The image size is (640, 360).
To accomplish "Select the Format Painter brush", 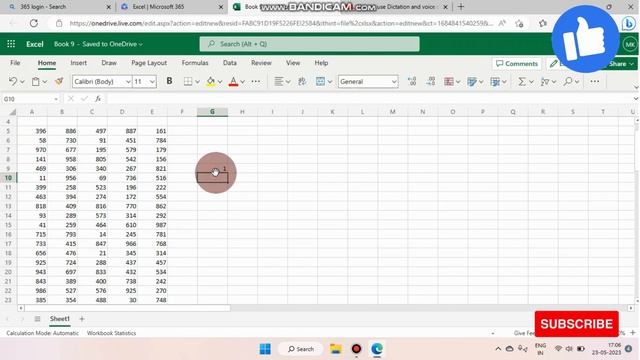I will [59, 82].
